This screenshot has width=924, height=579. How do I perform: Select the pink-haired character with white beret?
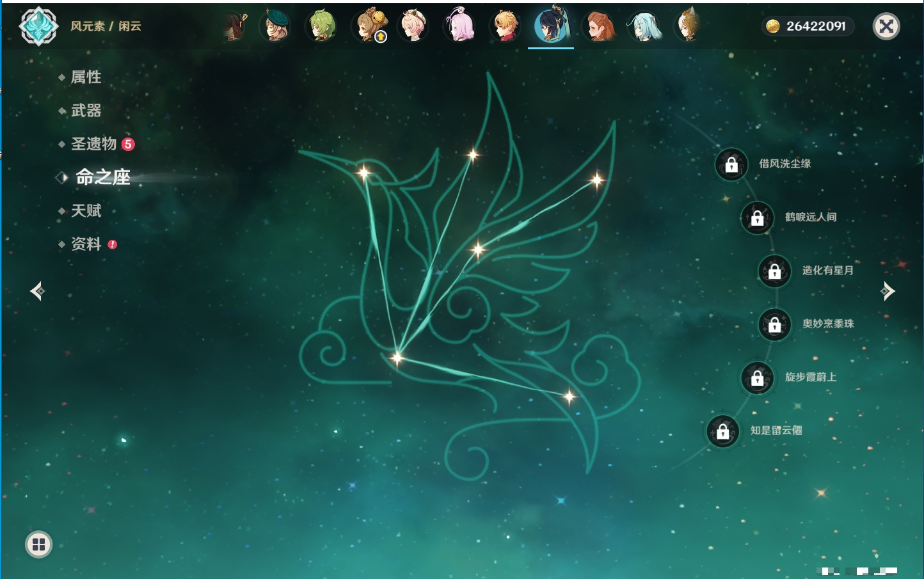coord(414,26)
